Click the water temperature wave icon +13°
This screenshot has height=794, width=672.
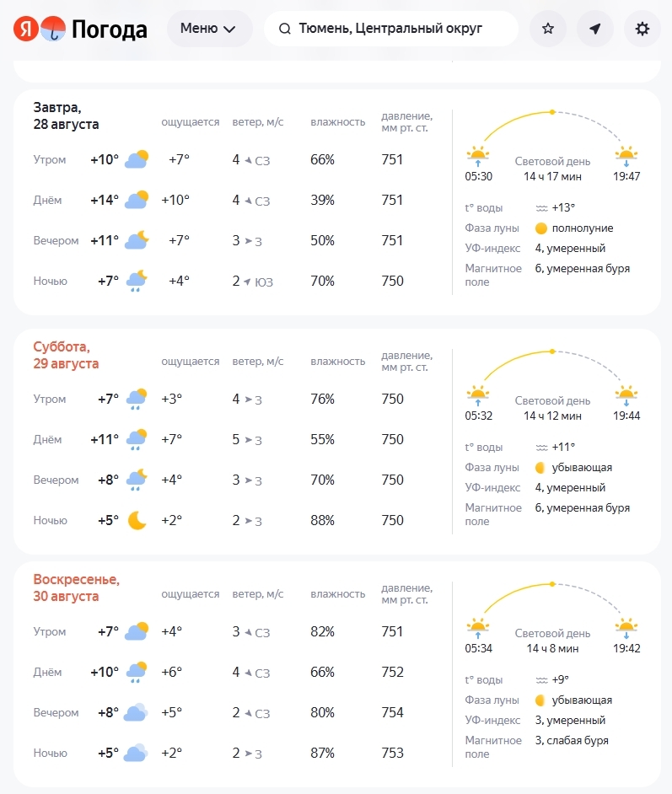[541, 208]
